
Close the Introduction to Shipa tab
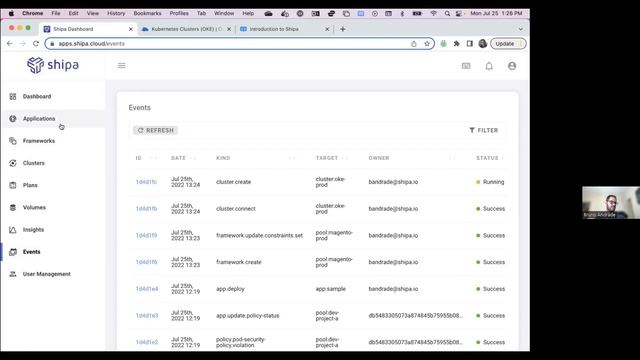(327, 29)
